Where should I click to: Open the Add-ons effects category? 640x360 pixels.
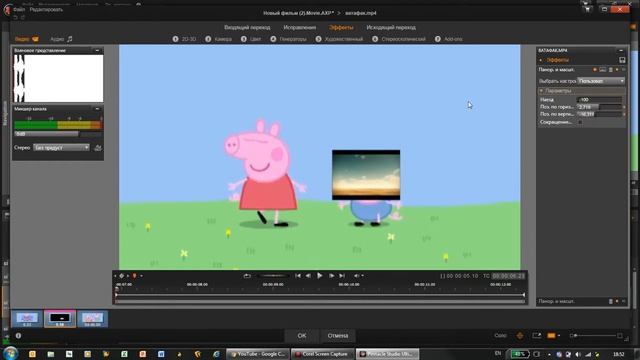tap(449, 39)
